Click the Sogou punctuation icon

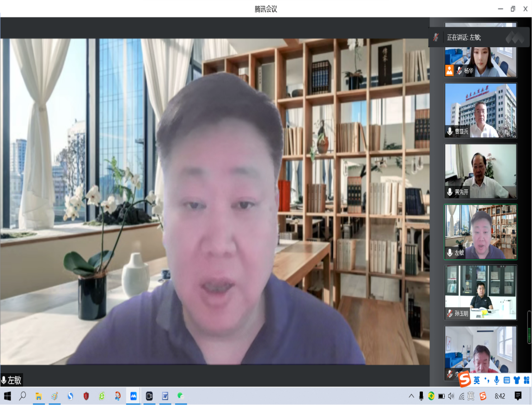[487, 380]
